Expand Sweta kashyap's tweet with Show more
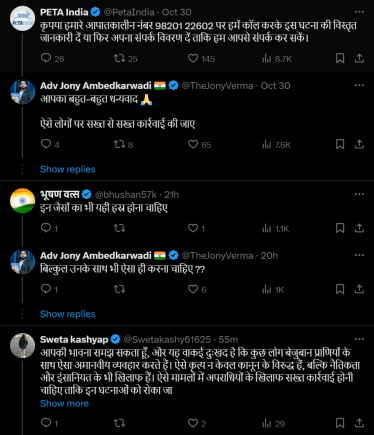This screenshot has height=435, width=374. point(64,403)
